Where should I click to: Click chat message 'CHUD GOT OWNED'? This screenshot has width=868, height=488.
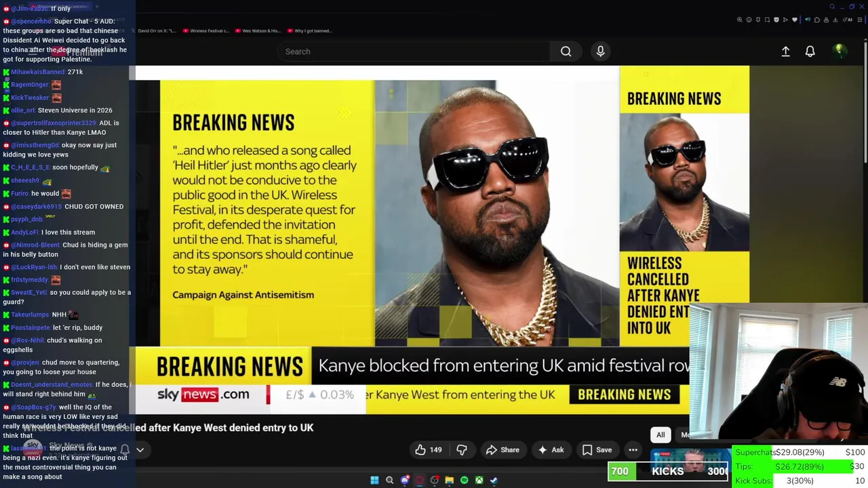pyautogui.click(x=94, y=206)
